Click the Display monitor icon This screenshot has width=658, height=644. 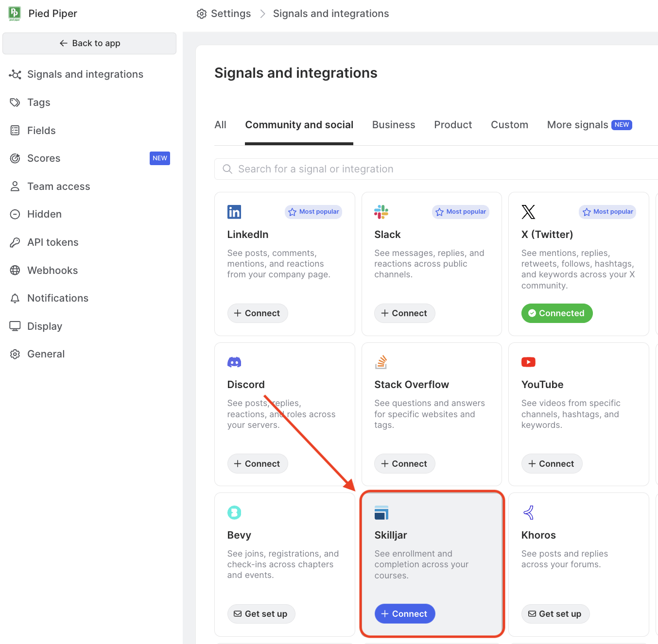coord(15,326)
